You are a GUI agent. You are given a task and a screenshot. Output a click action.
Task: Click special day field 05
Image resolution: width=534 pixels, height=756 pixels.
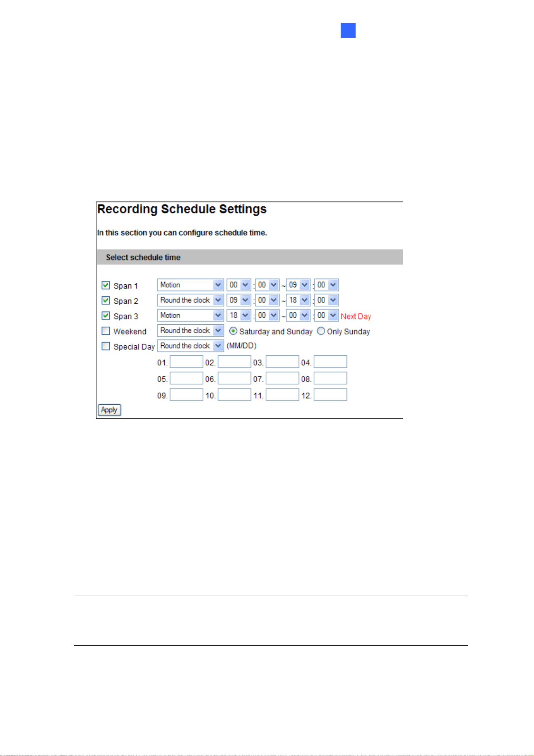pos(186,378)
